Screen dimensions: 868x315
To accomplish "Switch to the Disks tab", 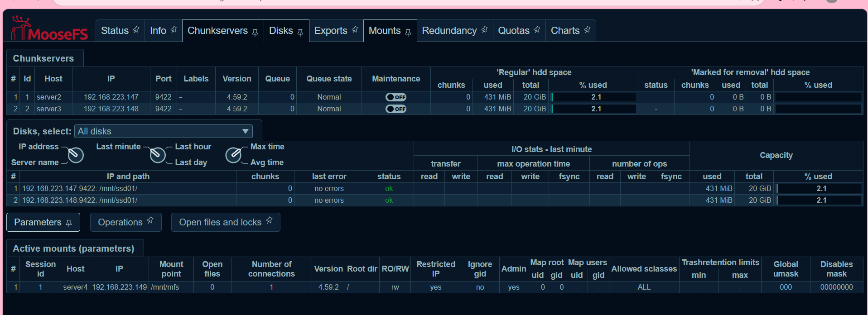I will coord(281,31).
